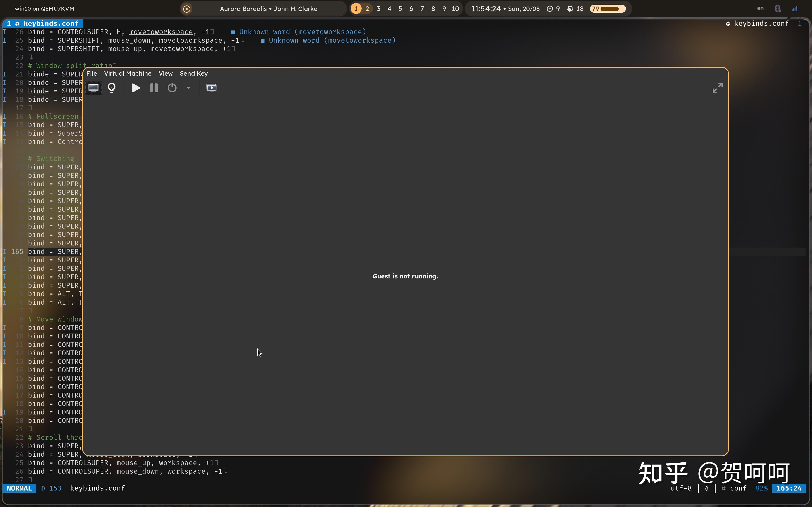The height and width of the screenshot is (507, 812).
Task: Open the manage snapshots icon
Action: [x=211, y=88]
